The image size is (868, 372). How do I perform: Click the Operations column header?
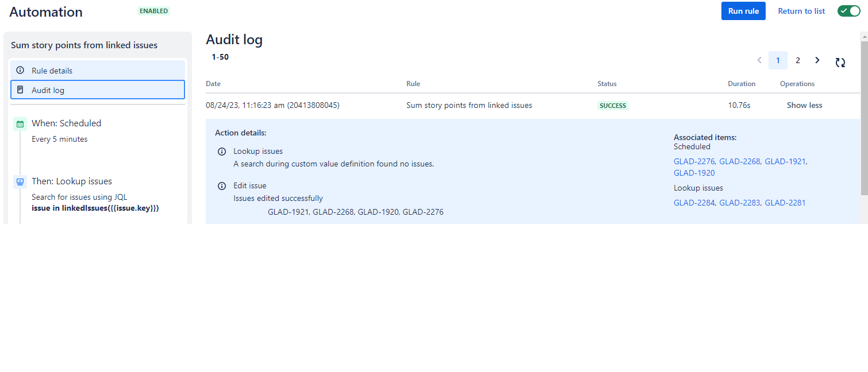click(x=797, y=84)
